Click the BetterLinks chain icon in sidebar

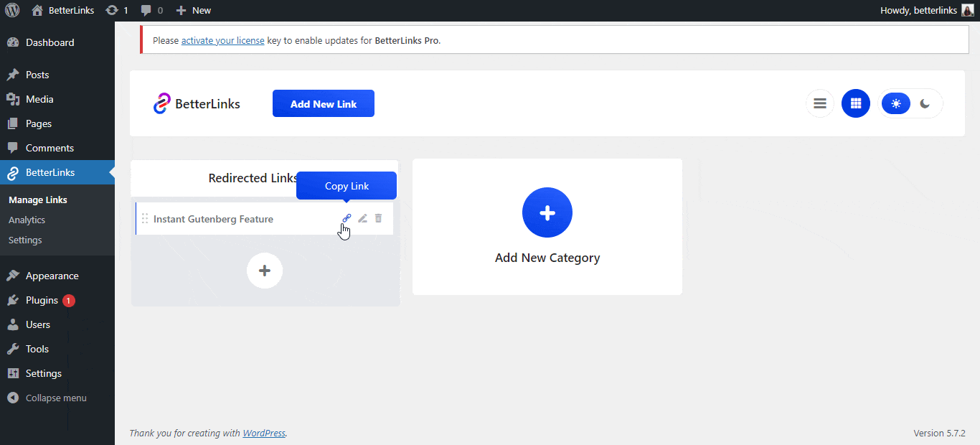pyautogui.click(x=13, y=173)
